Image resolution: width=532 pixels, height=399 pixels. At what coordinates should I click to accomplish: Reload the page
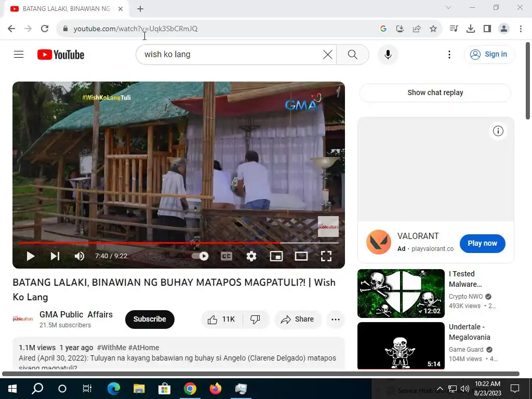tap(45, 29)
